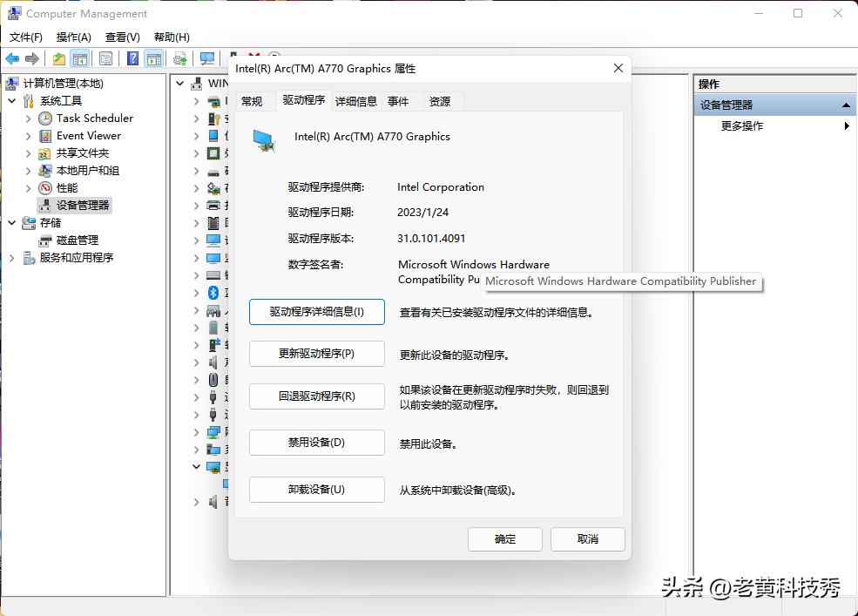Toggle the show/hide action pane toolbar icon
Image resolution: width=858 pixels, height=616 pixels.
point(154,58)
